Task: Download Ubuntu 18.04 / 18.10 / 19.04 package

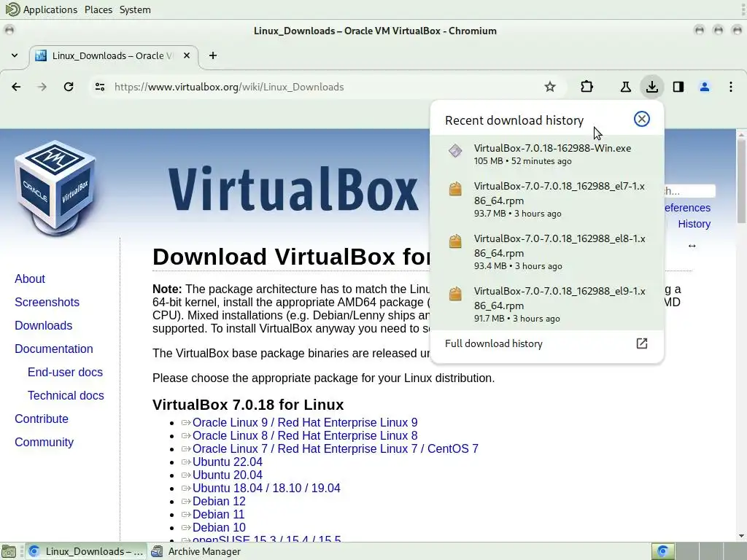Action: tap(266, 488)
